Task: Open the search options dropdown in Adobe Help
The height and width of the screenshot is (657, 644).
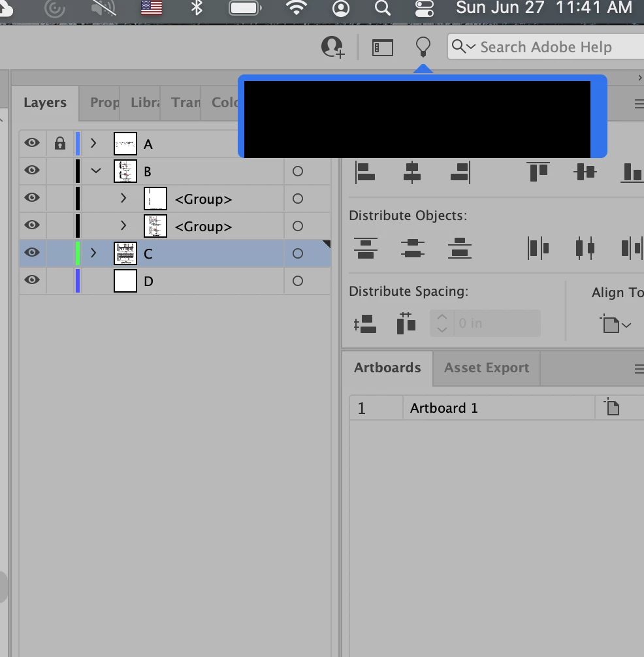Action: [x=464, y=46]
